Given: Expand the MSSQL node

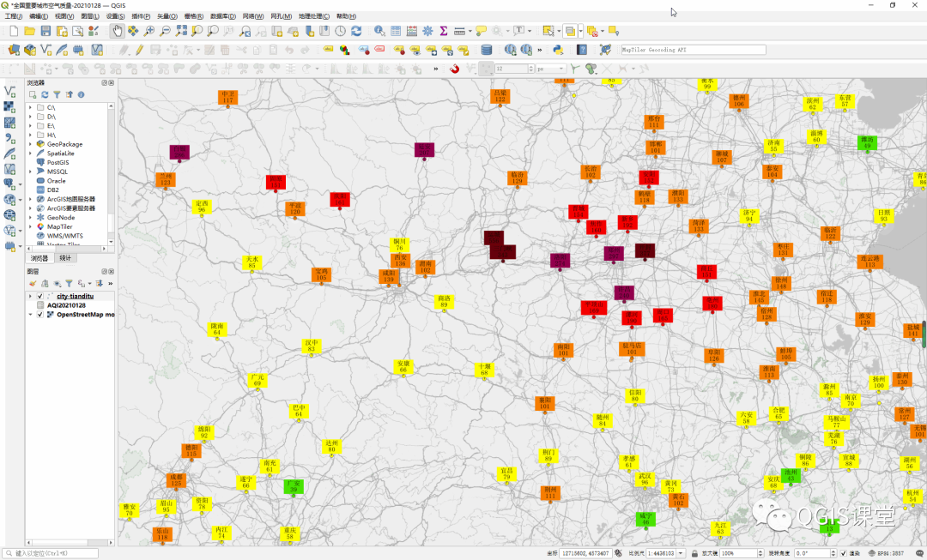Looking at the screenshot, I should [x=30, y=172].
